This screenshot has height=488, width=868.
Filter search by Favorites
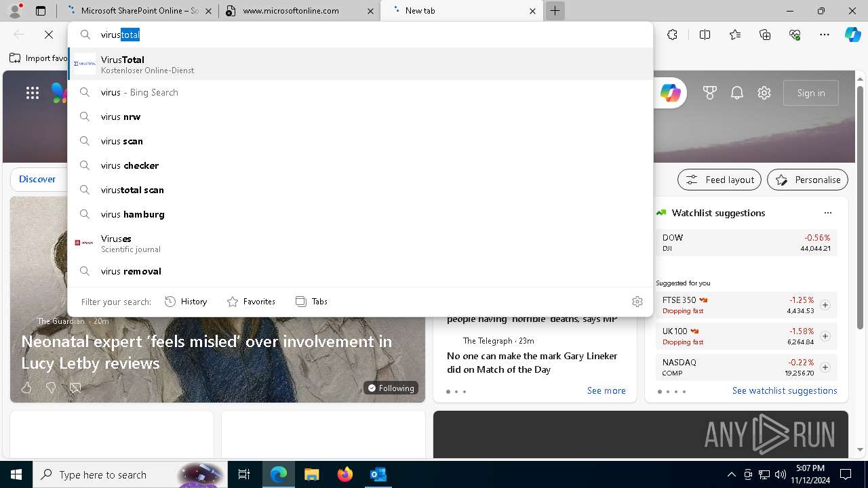tap(251, 302)
